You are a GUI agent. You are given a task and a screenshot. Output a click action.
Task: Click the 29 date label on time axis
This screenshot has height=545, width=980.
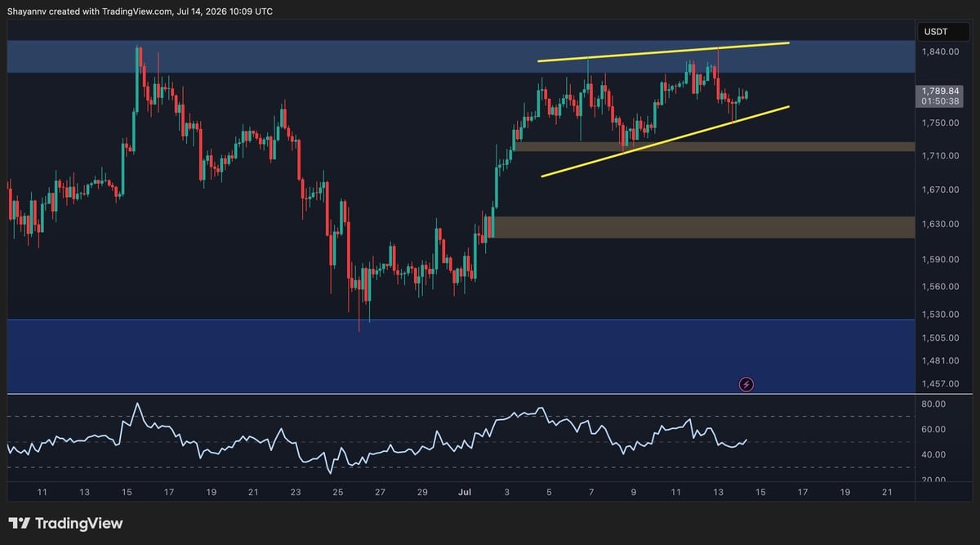[x=422, y=493]
